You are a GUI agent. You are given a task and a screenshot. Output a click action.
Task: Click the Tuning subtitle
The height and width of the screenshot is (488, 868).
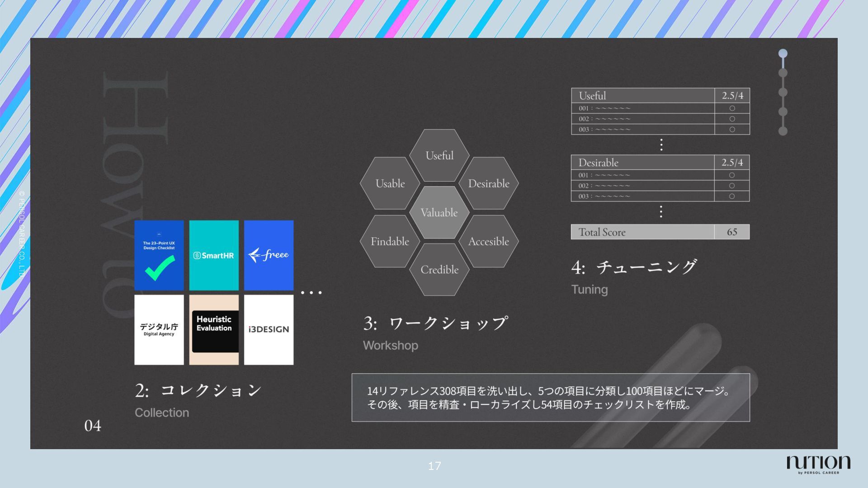coord(590,289)
